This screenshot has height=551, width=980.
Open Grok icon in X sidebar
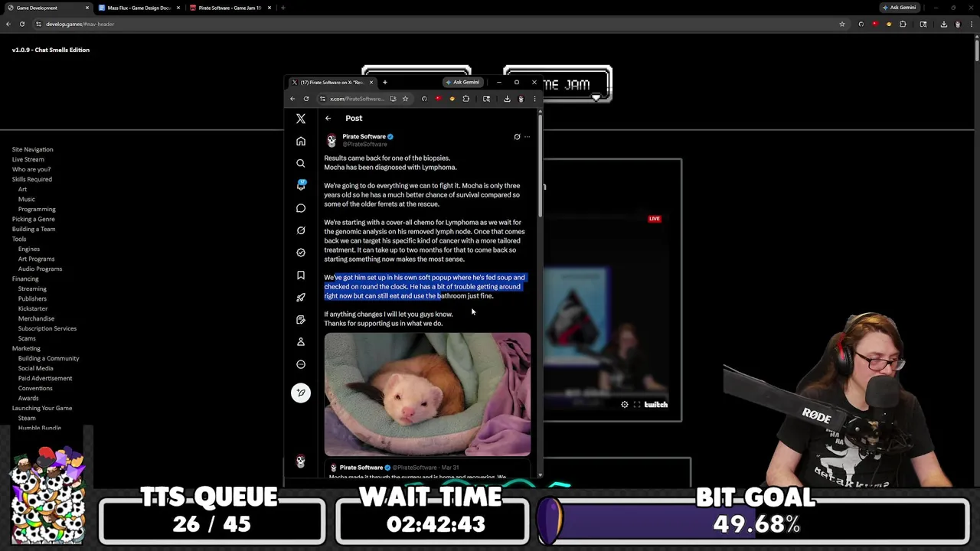(x=301, y=230)
